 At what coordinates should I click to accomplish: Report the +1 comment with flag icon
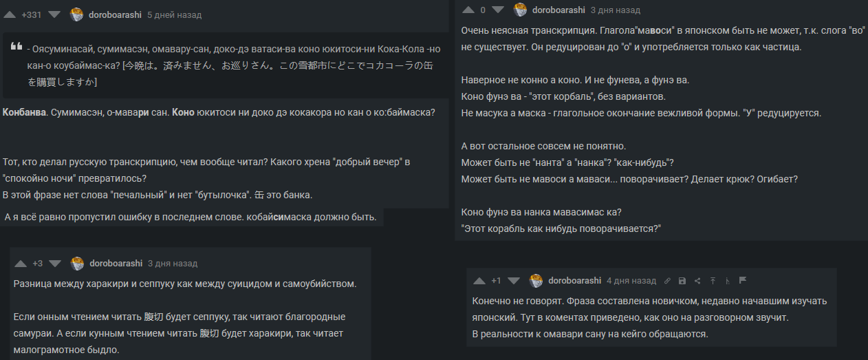pos(743,281)
